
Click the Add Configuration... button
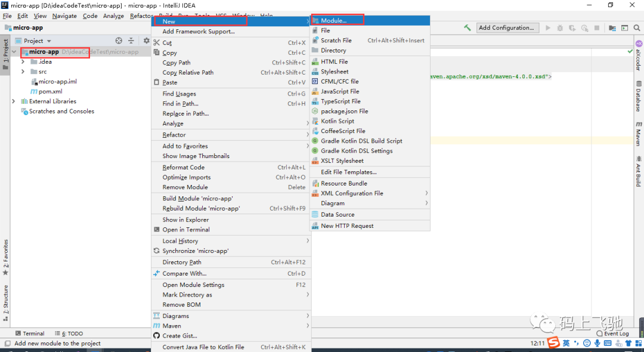[x=507, y=28]
